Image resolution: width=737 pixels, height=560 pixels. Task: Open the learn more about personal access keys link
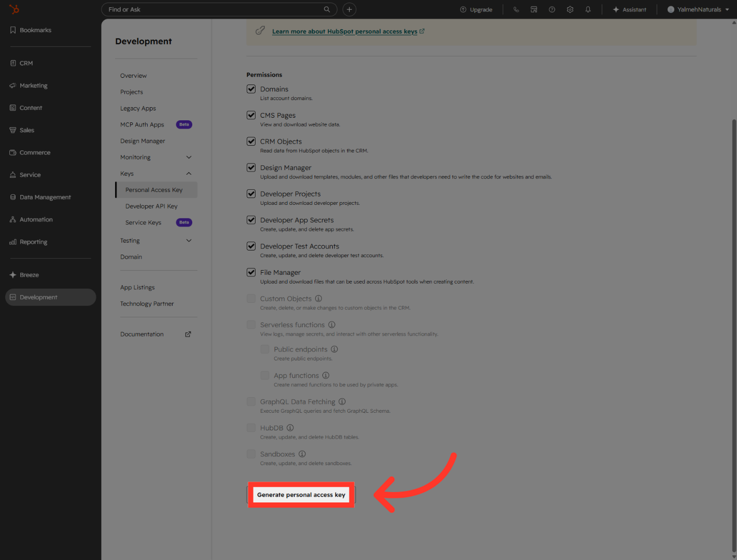coord(348,31)
